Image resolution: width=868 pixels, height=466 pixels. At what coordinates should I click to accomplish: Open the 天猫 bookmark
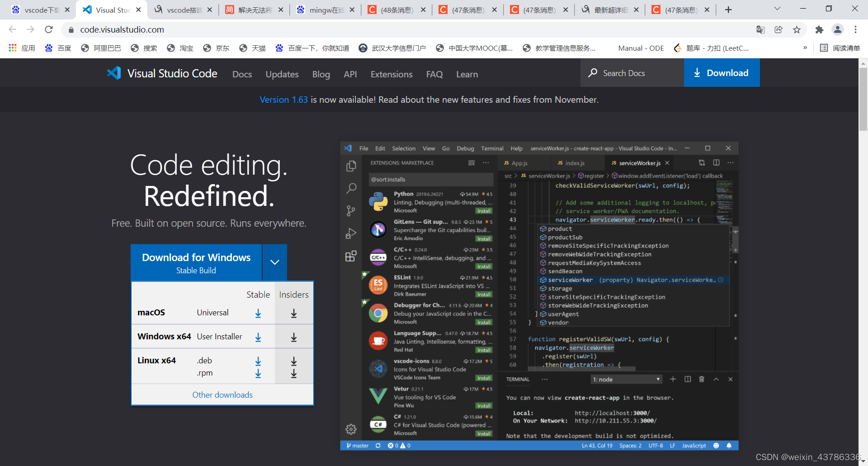tap(252, 48)
